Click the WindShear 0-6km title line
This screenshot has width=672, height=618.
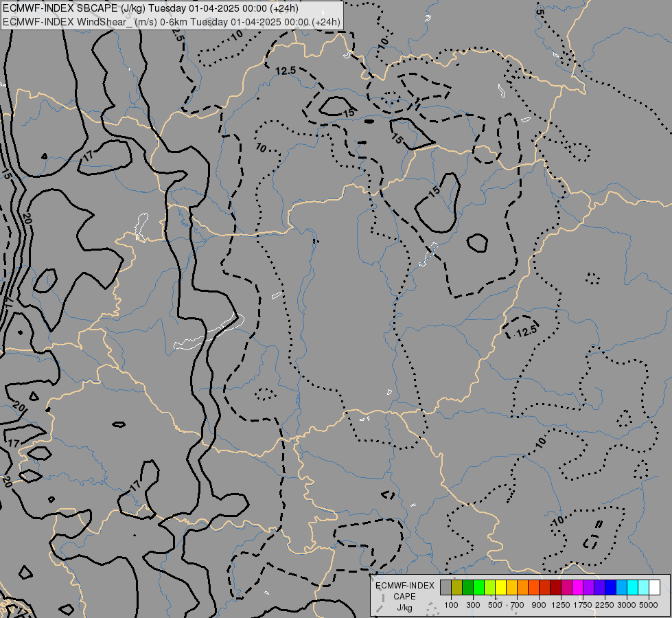pos(172,22)
